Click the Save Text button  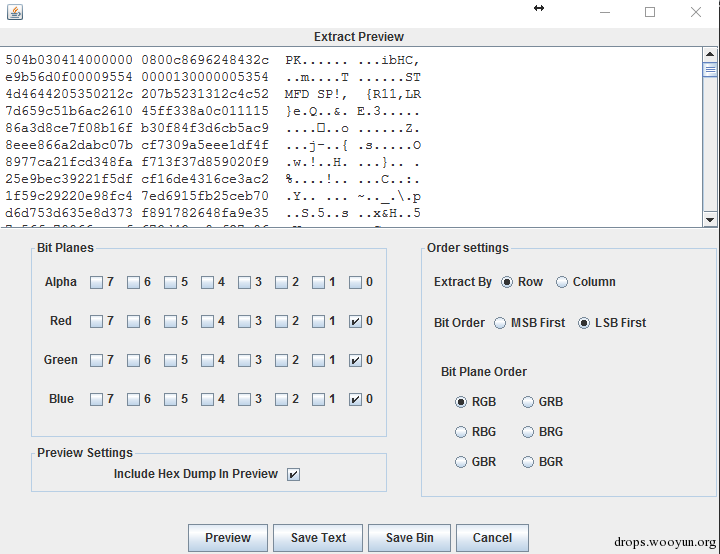click(318, 537)
